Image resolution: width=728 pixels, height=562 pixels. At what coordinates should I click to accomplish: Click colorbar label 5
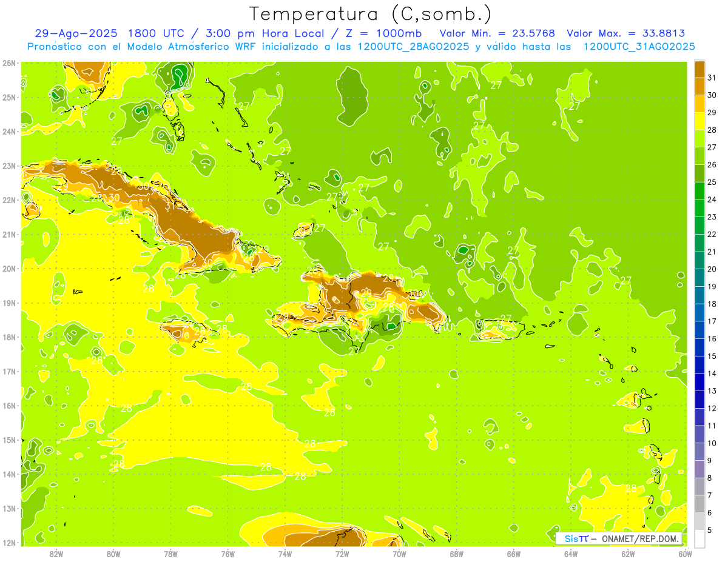[x=710, y=530]
